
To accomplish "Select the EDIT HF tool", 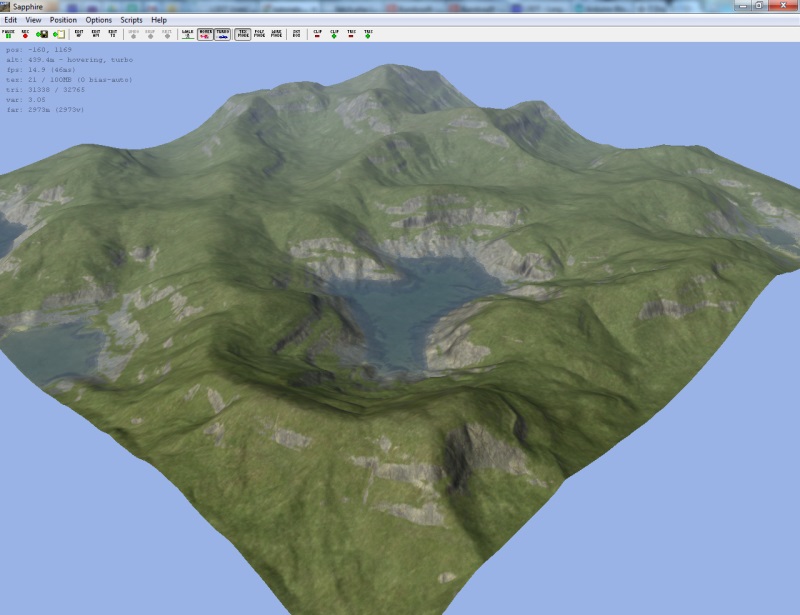I will click(x=79, y=33).
